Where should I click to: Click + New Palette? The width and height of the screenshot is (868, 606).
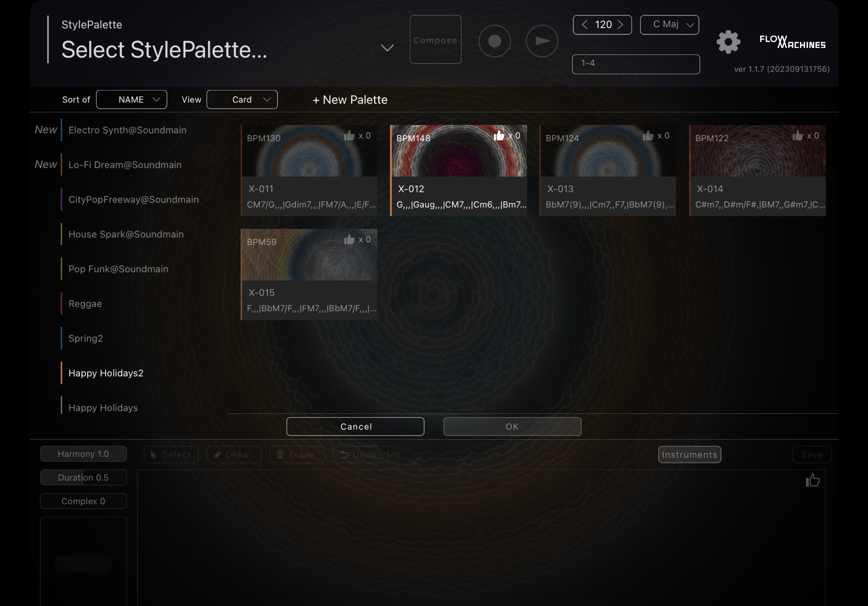(x=350, y=100)
